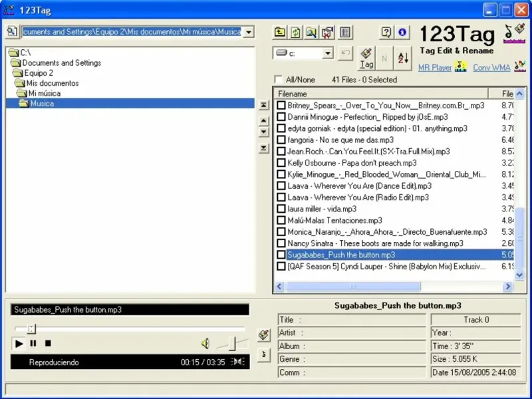The image size is (532, 399).
Task: Click the Title tag field
Action: pyautogui.click(x=352, y=320)
